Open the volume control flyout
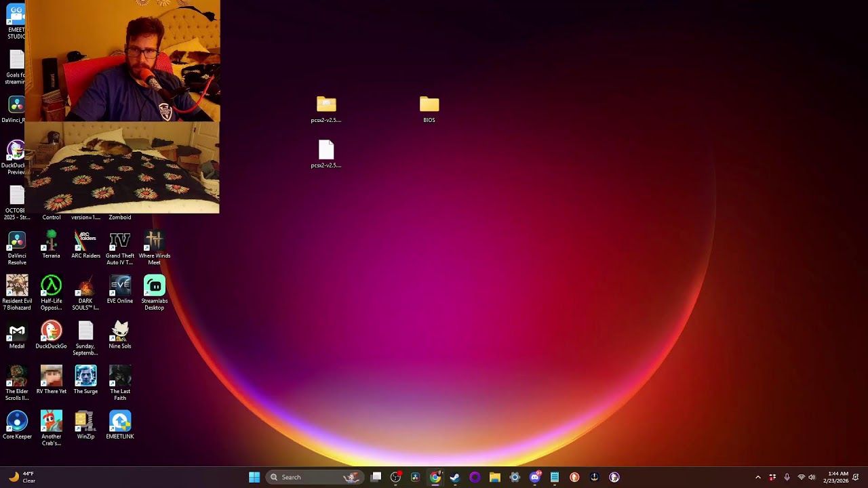The width and height of the screenshot is (868, 488). pyautogui.click(x=812, y=477)
